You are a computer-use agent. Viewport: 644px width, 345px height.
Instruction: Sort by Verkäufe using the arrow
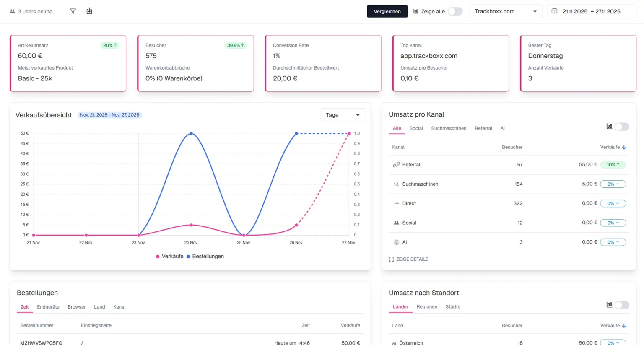[624, 147]
